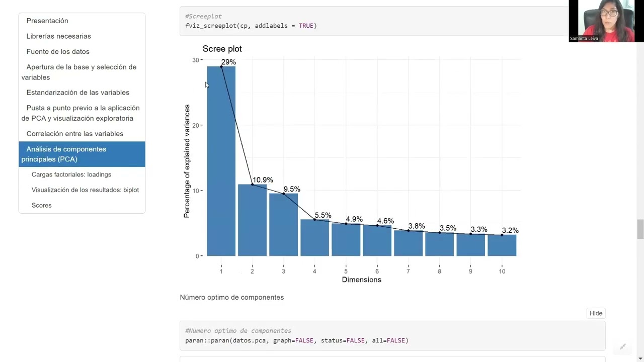Click the 3.2% bar label

tap(510, 230)
